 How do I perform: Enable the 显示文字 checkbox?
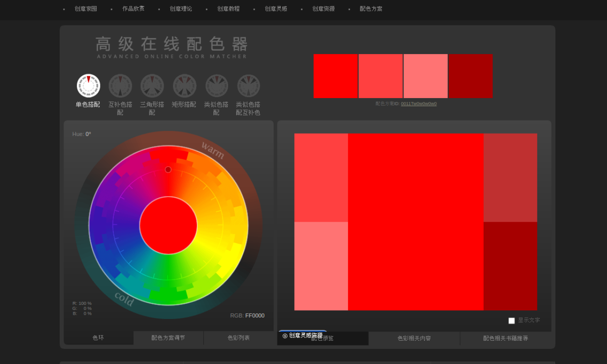(512, 321)
